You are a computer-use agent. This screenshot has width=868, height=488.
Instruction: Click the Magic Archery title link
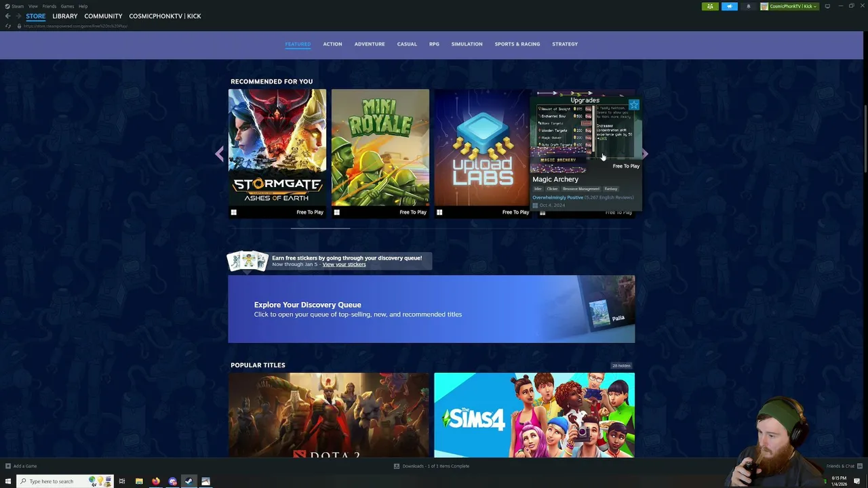coord(555,180)
